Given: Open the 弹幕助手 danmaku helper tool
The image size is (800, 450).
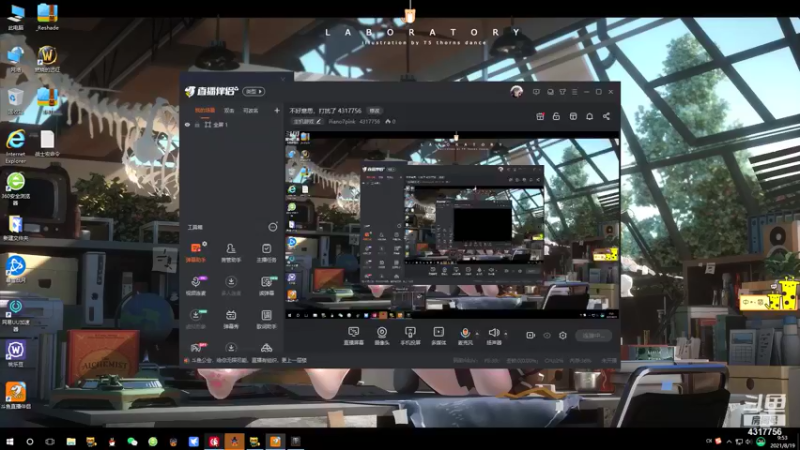Looking at the screenshot, I should 195,252.
